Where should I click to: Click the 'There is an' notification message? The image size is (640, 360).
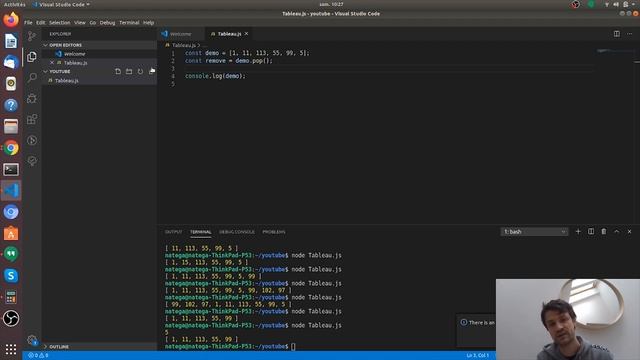tap(482, 322)
